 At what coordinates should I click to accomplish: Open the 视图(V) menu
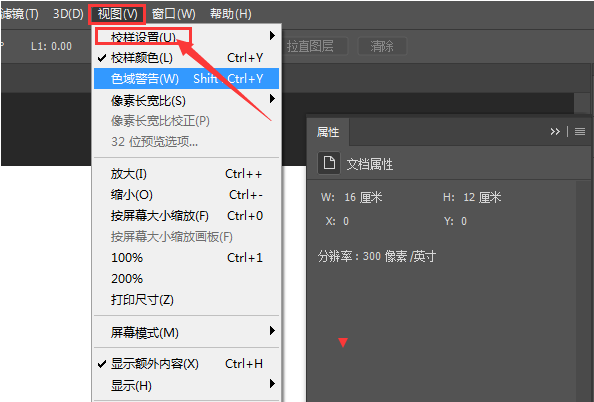117,14
